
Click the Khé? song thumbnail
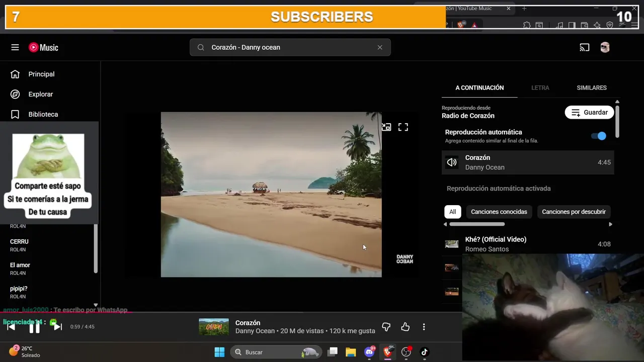pyautogui.click(x=452, y=244)
